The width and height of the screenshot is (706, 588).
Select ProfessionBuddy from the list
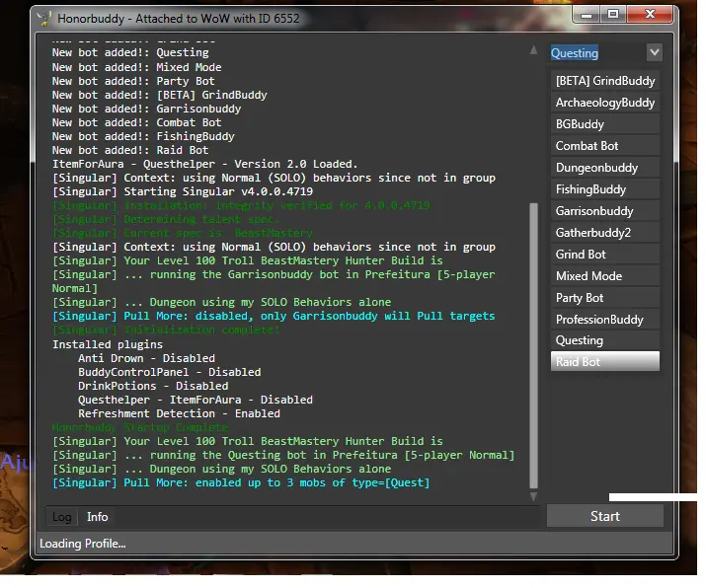pyautogui.click(x=605, y=320)
